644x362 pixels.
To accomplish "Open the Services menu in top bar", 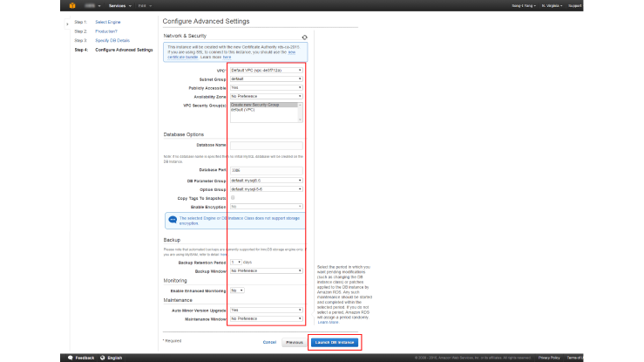I will (x=119, y=5).
